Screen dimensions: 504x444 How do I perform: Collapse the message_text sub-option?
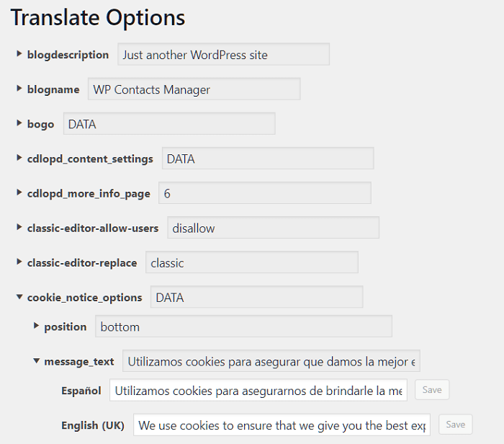[x=36, y=361]
